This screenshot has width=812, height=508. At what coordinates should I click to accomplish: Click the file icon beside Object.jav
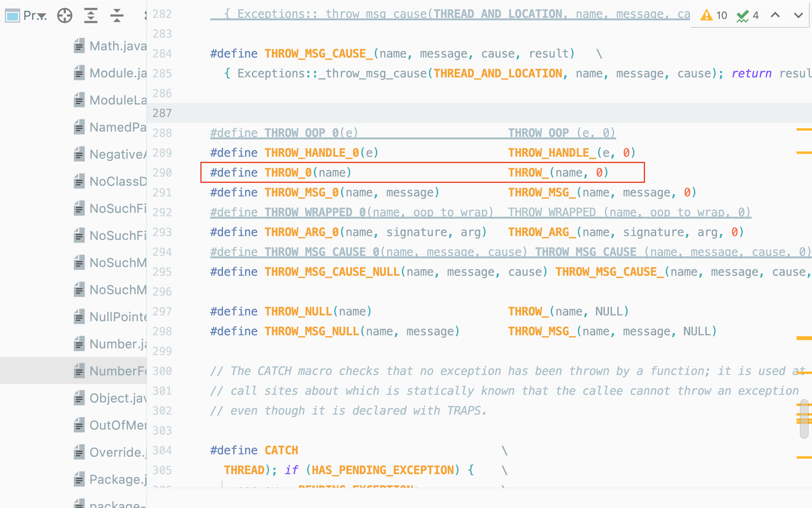(x=79, y=398)
